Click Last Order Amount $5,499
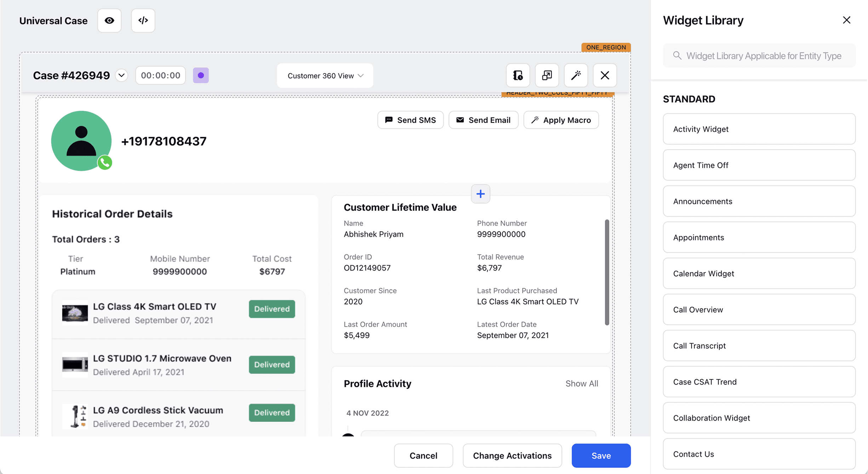 click(x=356, y=335)
